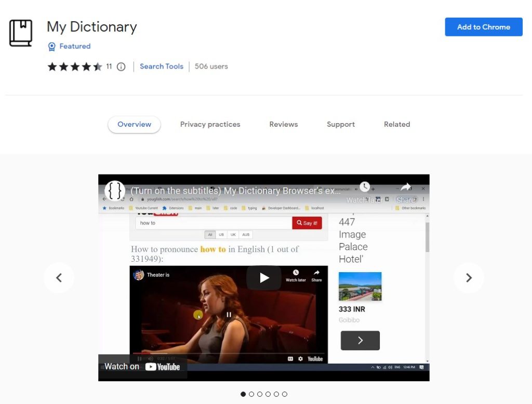Select the second carousel dot

pyautogui.click(x=251, y=394)
